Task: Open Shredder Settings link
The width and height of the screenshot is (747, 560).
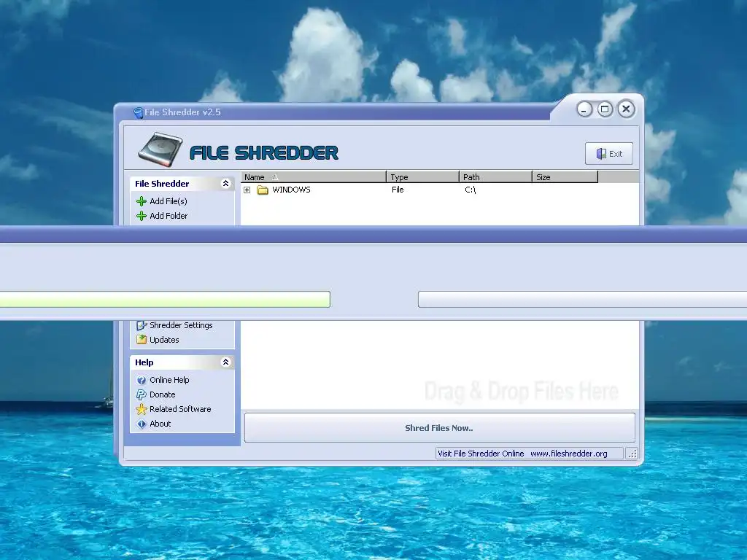Action: pyautogui.click(x=181, y=326)
